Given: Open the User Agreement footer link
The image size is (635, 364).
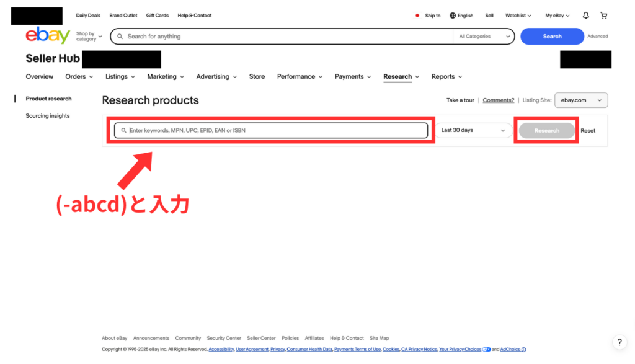Looking at the screenshot, I should coord(252,349).
